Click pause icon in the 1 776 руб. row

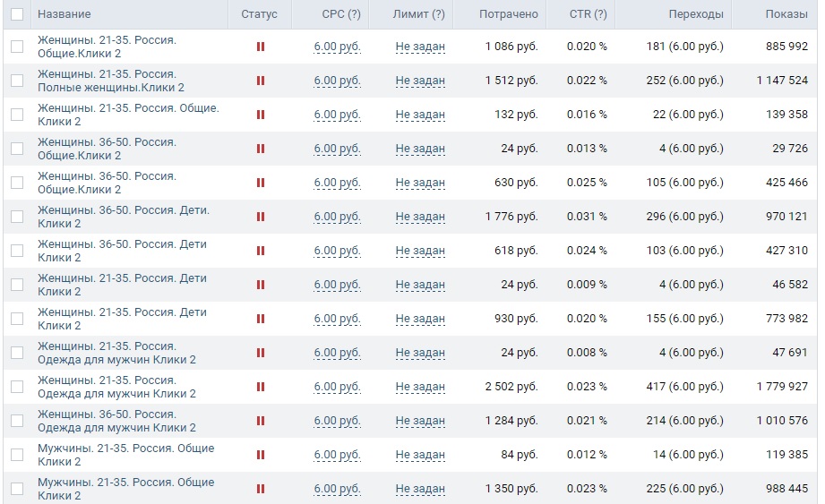(261, 217)
